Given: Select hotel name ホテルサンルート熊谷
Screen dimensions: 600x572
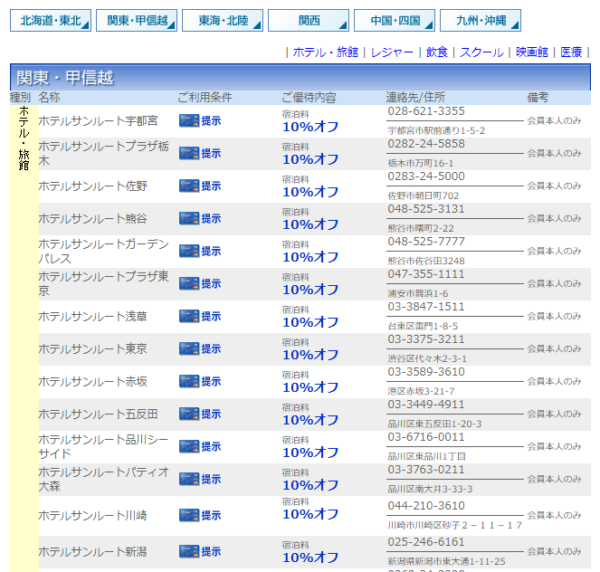Looking at the screenshot, I should (93, 218).
